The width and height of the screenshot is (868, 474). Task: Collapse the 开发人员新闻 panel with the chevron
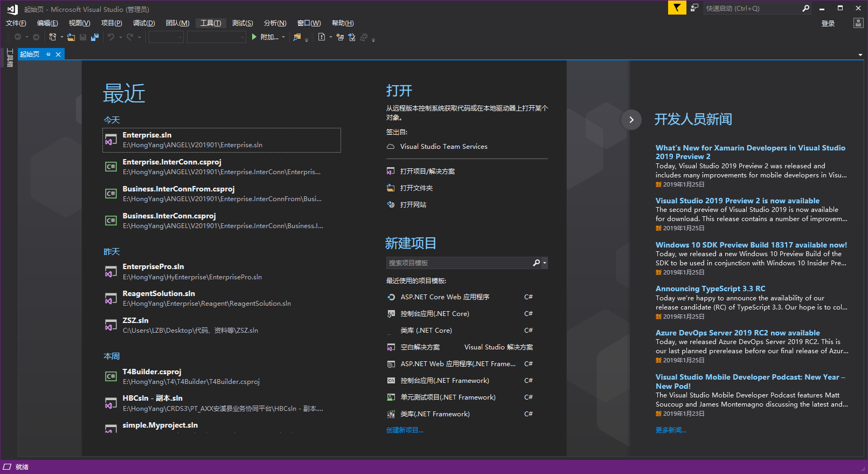[x=631, y=120]
